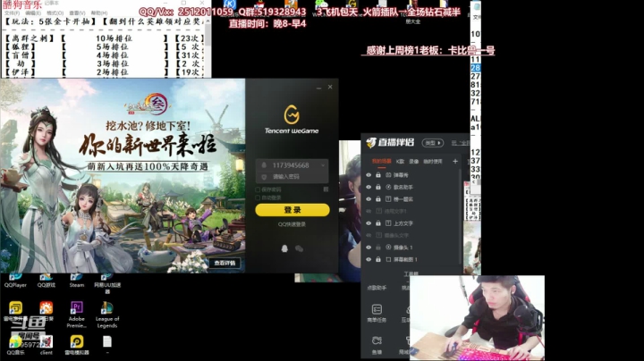
Task: Select the 弹幕秀 source row
Action: tap(411, 175)
